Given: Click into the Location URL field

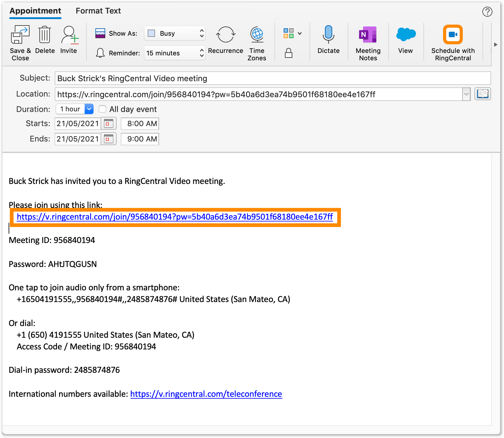Looking at the screenshot, I should click(258, 94).
